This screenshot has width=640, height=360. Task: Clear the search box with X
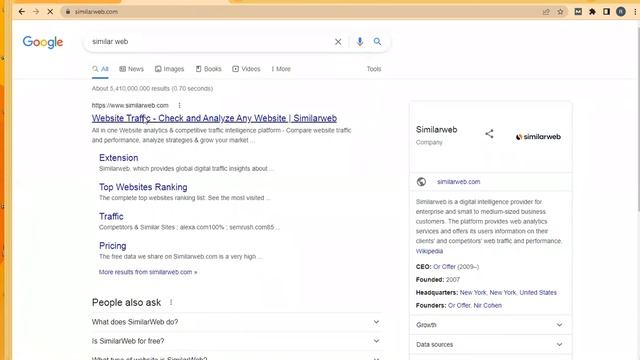tap(338, 42)
